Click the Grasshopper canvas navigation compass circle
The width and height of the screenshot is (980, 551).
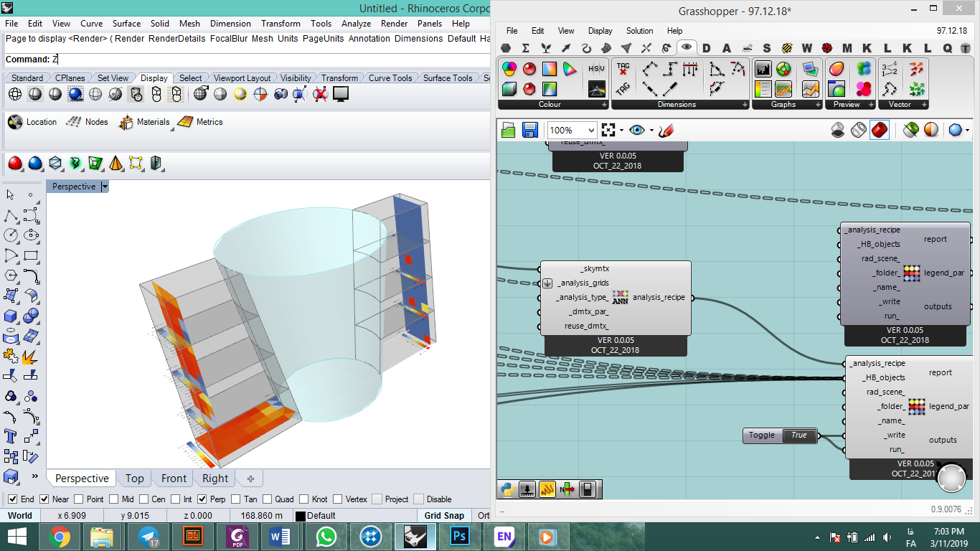point(952,479)
